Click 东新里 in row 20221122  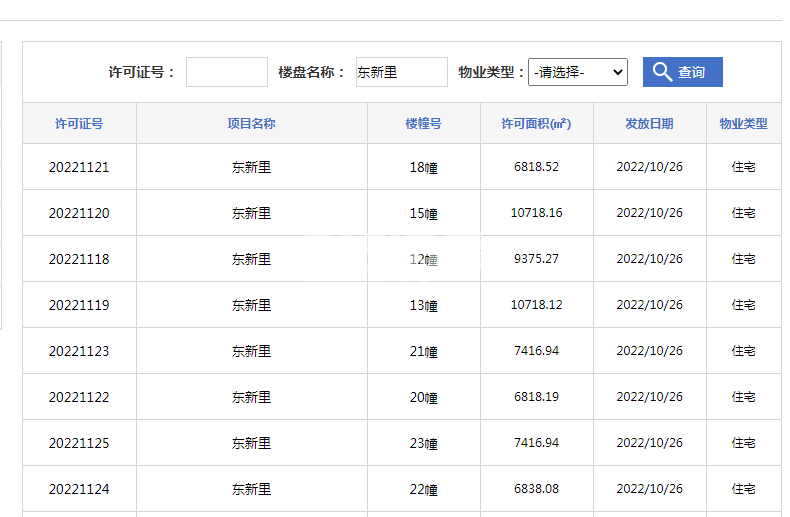click(251, 397)
